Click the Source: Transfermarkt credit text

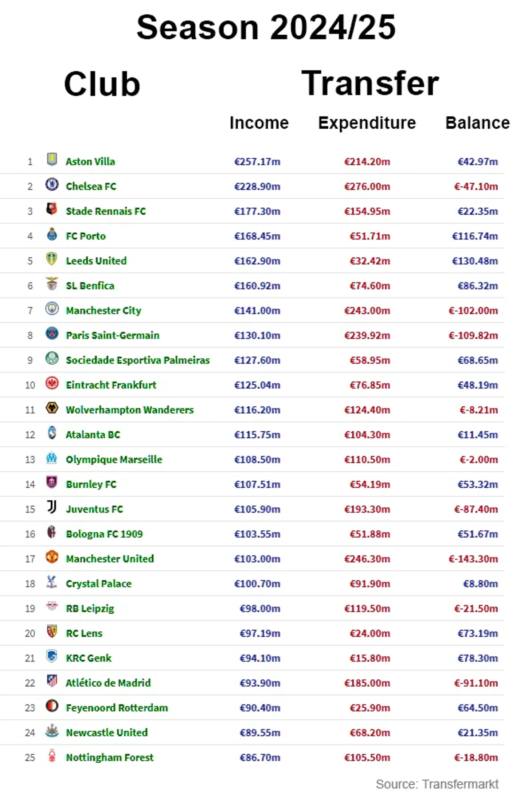437,784
